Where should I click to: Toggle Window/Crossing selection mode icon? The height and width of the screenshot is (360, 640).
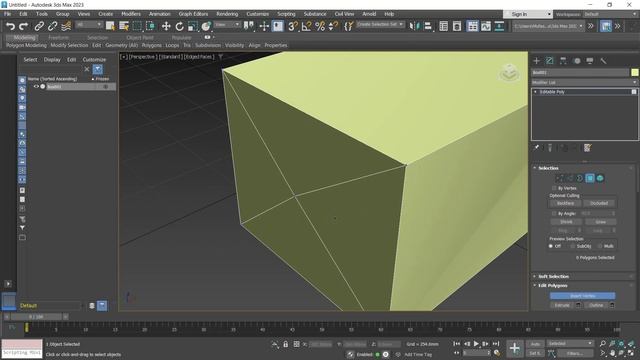point(151,27)
